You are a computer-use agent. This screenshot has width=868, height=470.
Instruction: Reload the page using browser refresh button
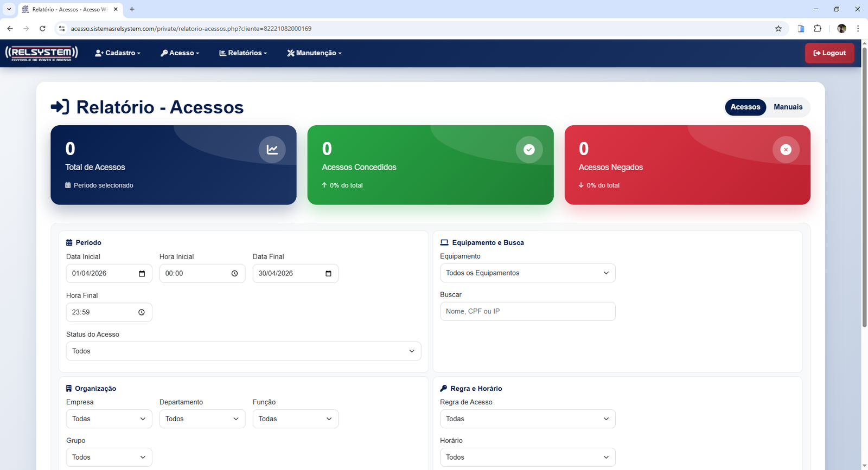42,29
